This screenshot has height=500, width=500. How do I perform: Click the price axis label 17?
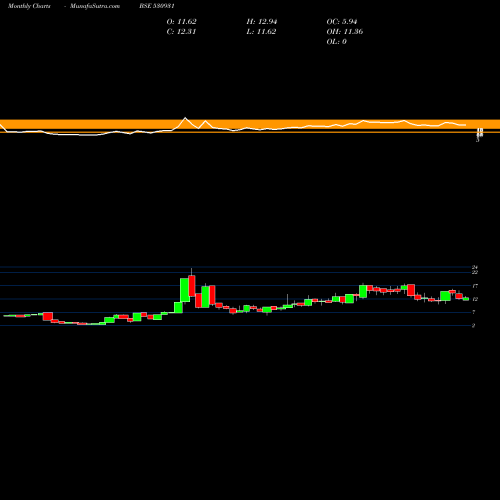click(x=475, y=286)
